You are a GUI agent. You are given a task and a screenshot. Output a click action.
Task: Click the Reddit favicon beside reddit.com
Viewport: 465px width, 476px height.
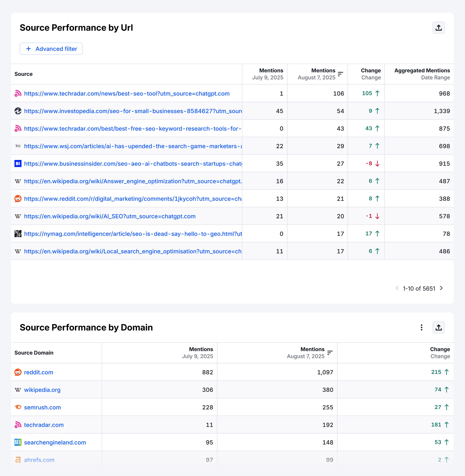(x=18, y=372)
